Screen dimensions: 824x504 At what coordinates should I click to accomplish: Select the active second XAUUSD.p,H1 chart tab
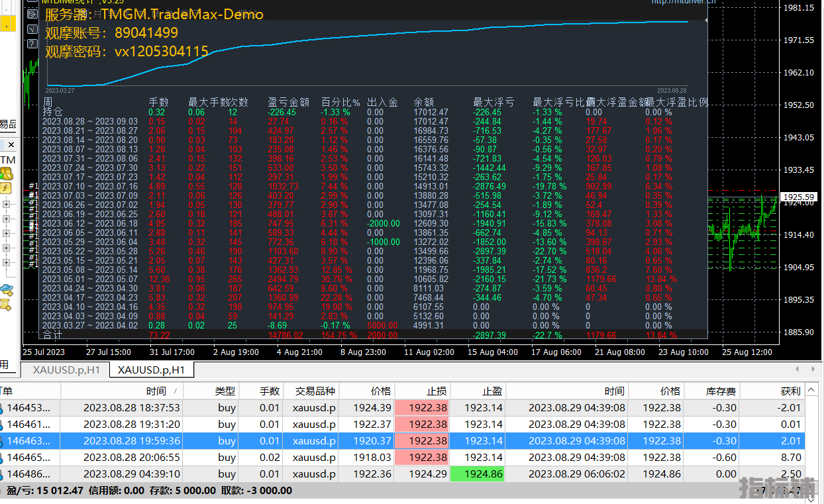tap(151, 370)
